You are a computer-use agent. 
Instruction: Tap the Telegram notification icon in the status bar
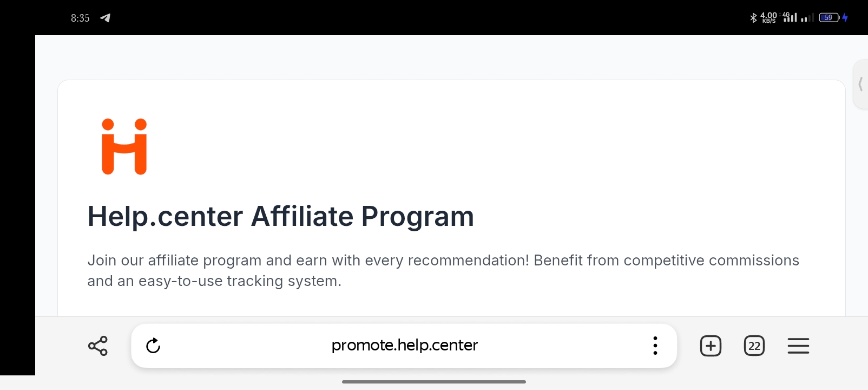pyautogui.click(x=105, y=18)
